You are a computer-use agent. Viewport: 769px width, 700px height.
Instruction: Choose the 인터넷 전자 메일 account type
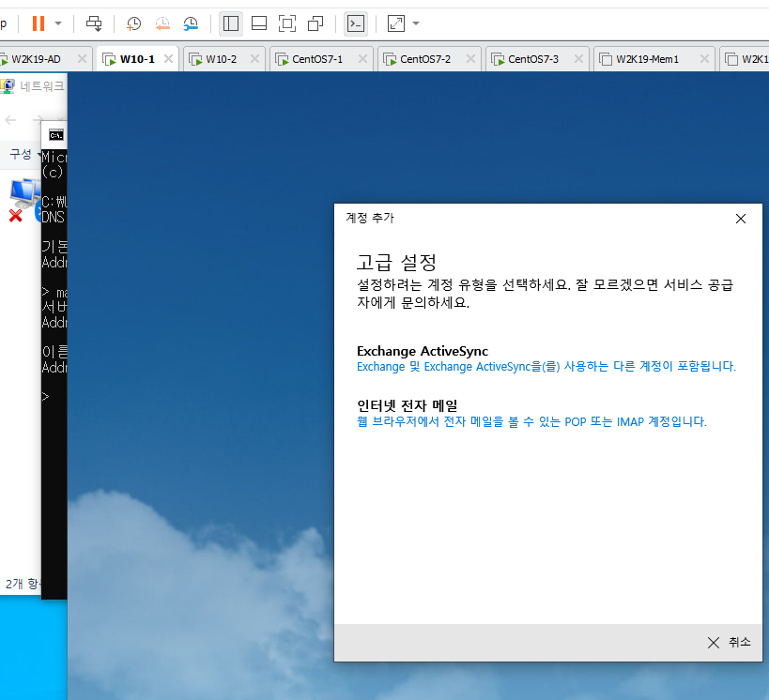coord(531,413)
